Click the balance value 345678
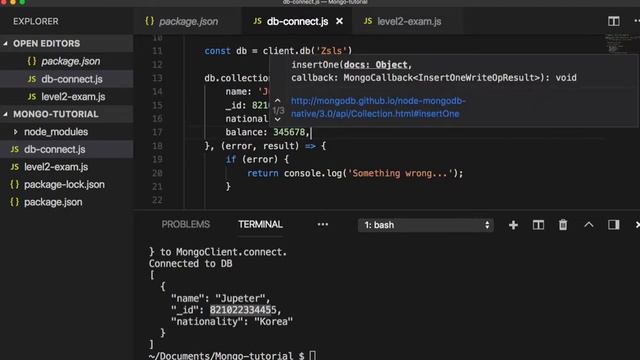Image resolution: width=640 pixels, height=360 pixels. 289,132
